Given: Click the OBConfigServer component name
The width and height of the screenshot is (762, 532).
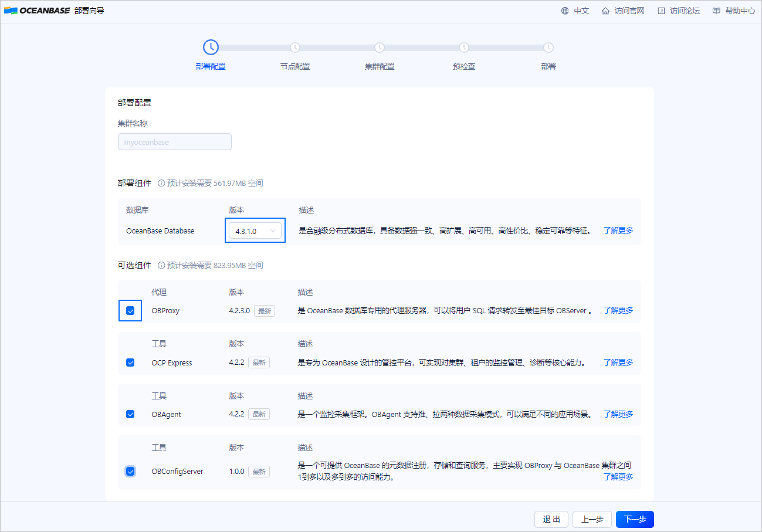Looking at the screenshot, I should coord(178,472).
